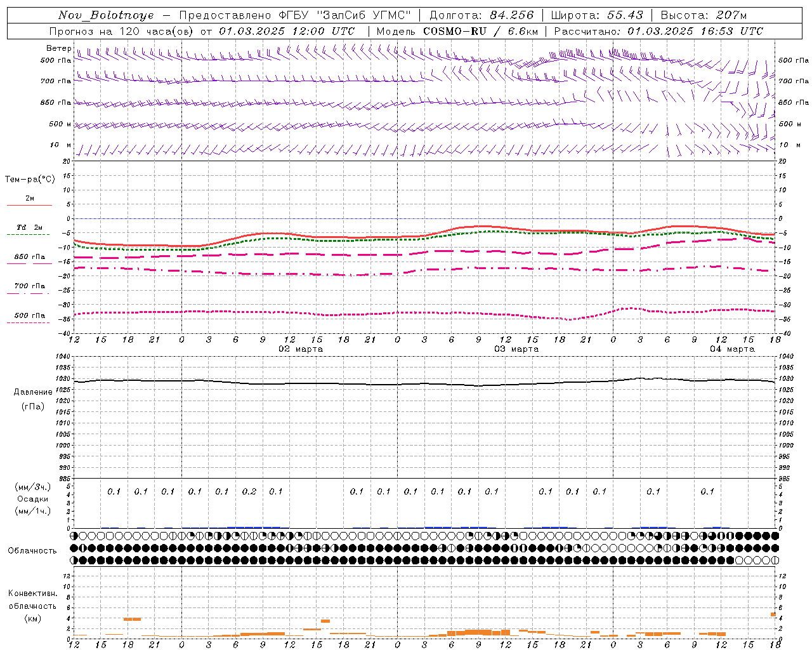Viewport: 812px width, 650px height.
Task: Click the elevation text Высота: 207м
Action: (x=704, y=15)
